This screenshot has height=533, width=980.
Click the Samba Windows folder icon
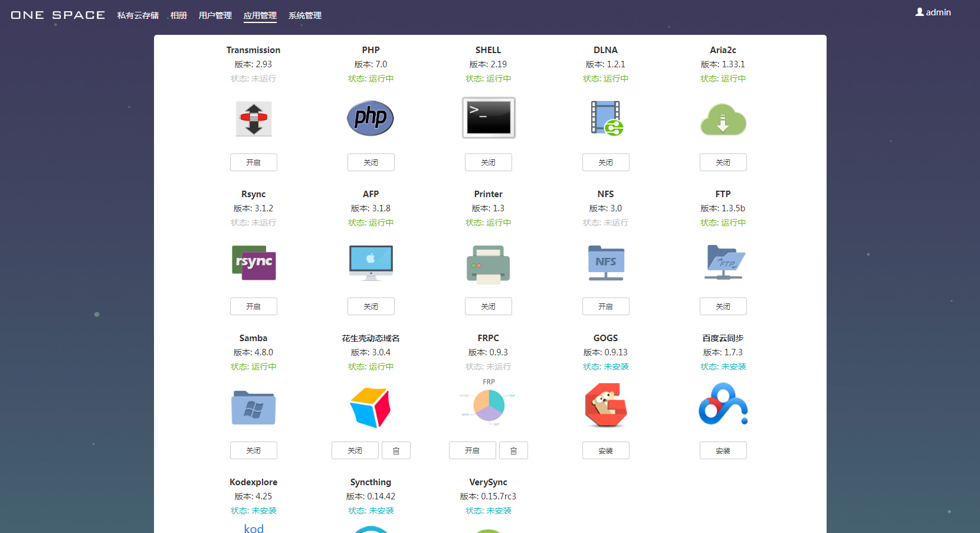(254, 407)
